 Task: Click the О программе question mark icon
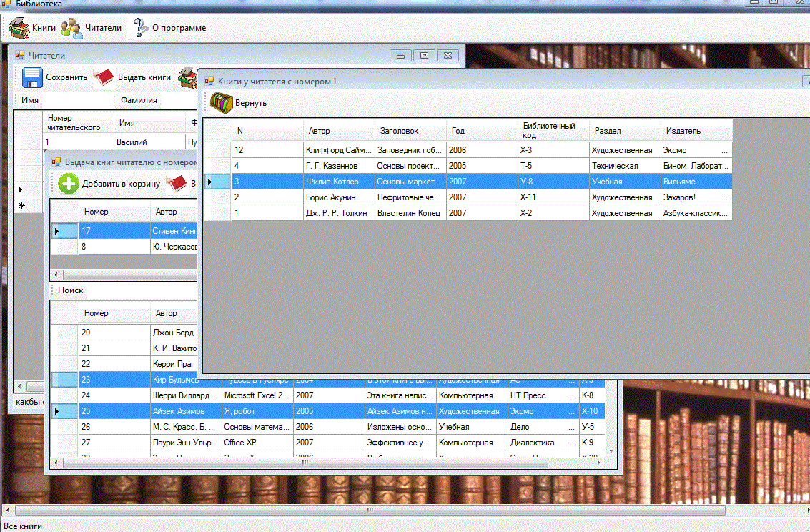click(141, 28)
